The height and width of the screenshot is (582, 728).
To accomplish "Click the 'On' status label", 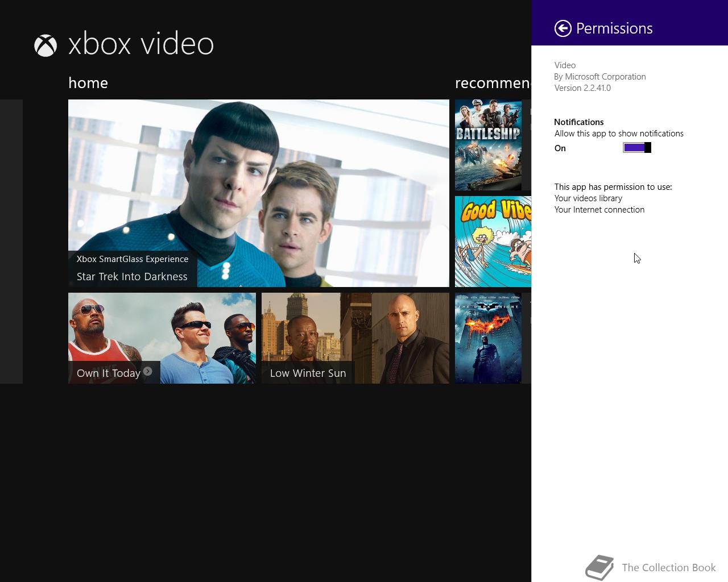I will click(x=560, y=148).
